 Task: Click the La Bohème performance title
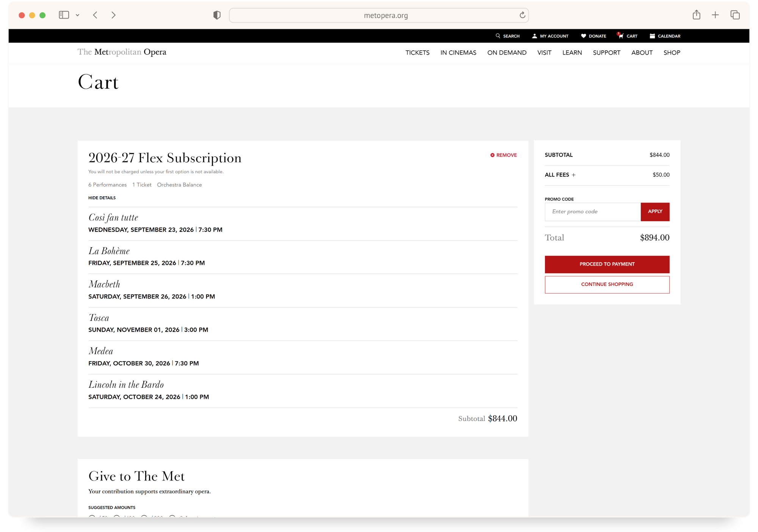[x=109, y=251]
